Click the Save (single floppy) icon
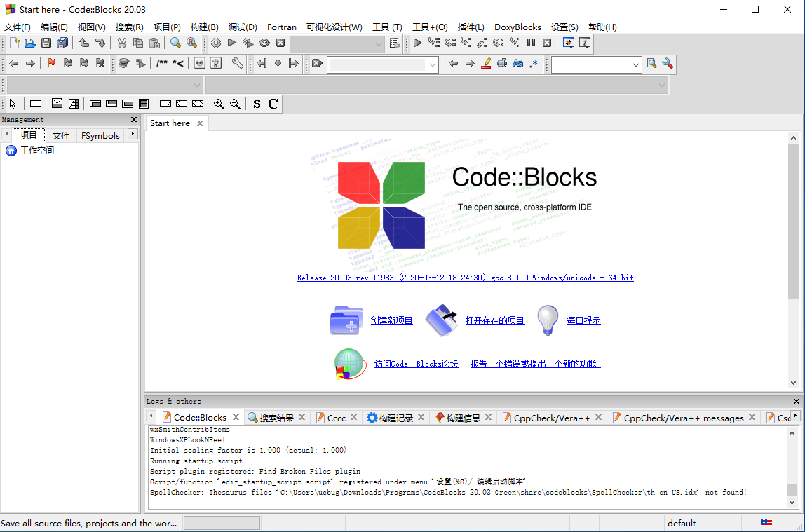The image size is (805, 532). pyautogui.click(x=46, y=43)
